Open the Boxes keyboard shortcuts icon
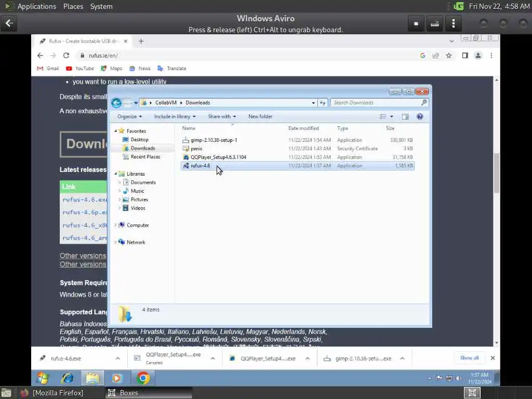532x399 pixels. [x=435, y=23]
